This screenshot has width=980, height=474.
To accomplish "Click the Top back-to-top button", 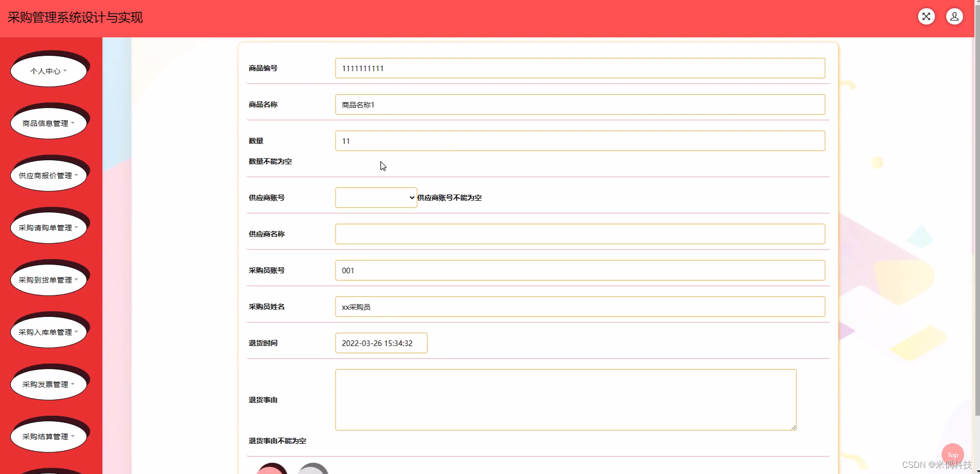I will point(952,455).
